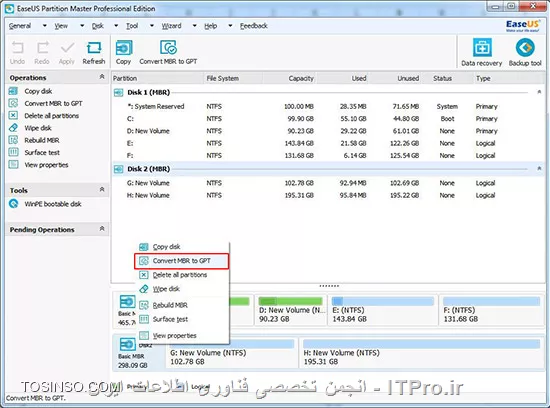The width and height of the screenshot is (550, 408).
Task: Open the General menu
Action: [20, 26]
